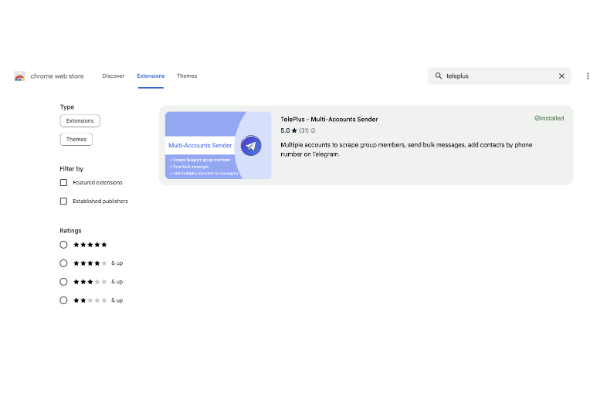
Task: Click the Multi-Accounts Sender thumbnail image
Action: 218,145
